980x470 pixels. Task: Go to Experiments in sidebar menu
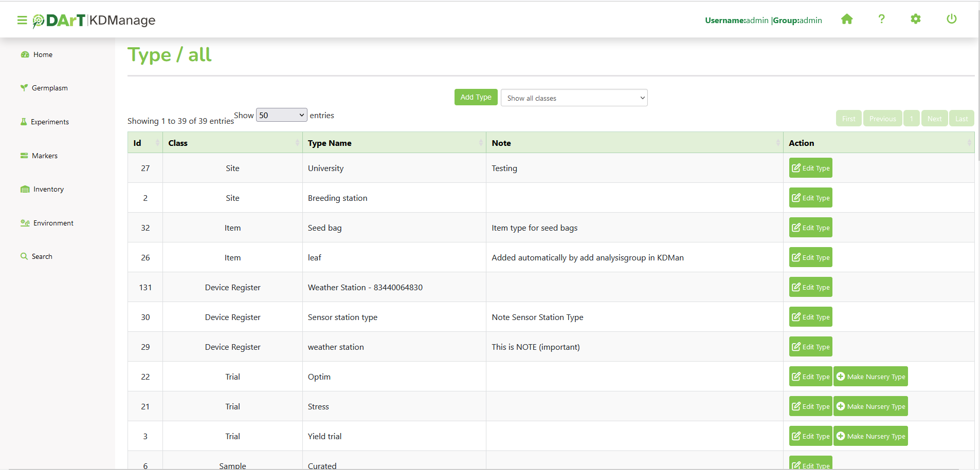point(49,122)
